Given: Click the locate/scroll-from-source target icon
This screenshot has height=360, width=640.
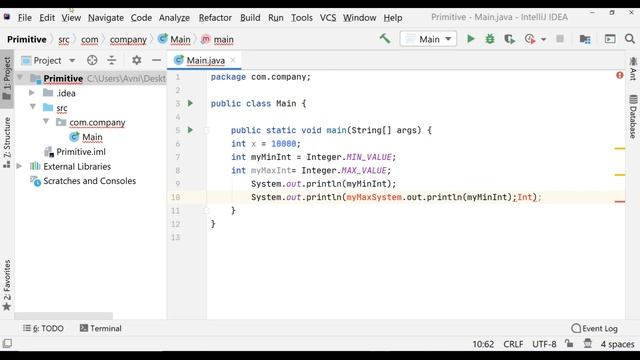Looking at the screenshot, I should click(92, 60).
